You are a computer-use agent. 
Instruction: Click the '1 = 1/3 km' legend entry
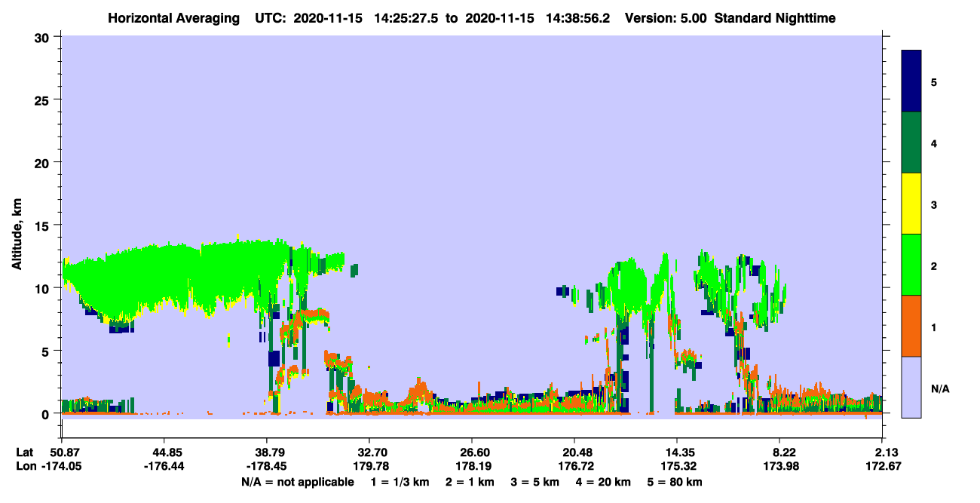[x=402, y=482]
